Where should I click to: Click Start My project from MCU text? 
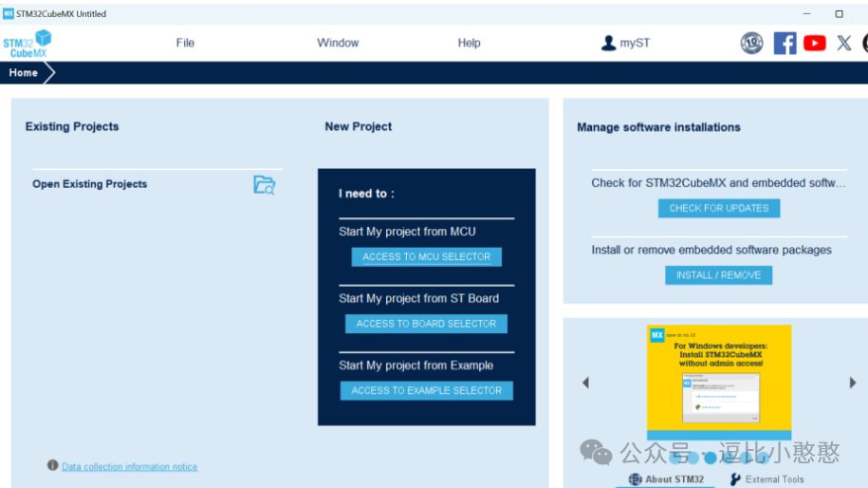pyautogui.click(x=407, y=232)
